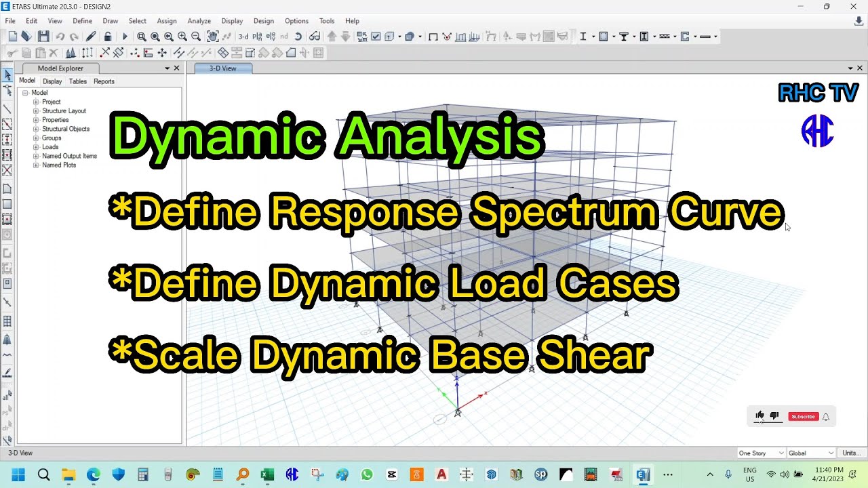Open the Windows Start menu

click(x=18, y=474)
